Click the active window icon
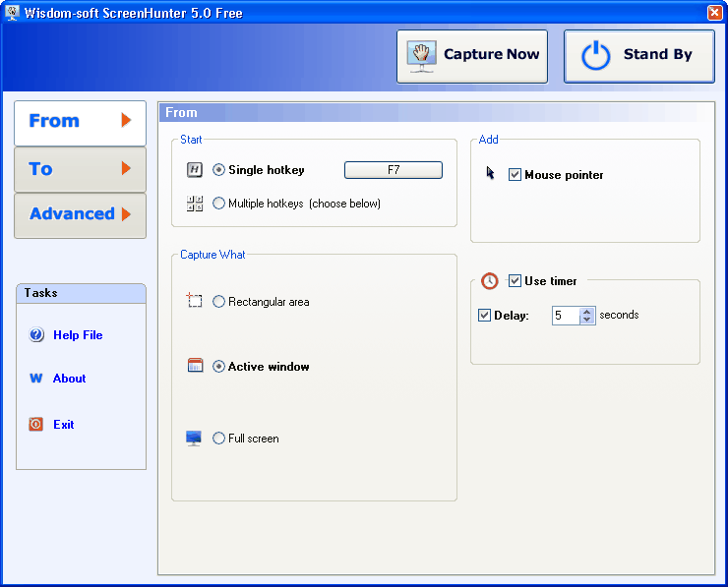 [x=195, y=366]
